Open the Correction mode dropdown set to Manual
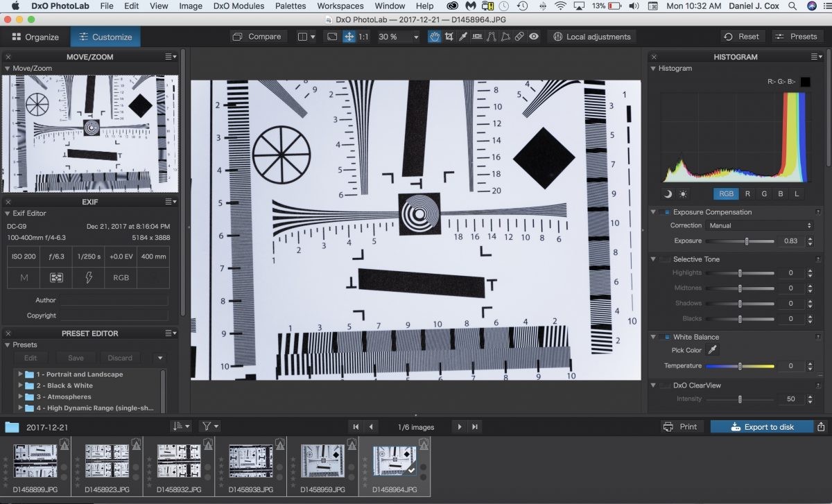This screenshot has height=504, width=832. point(759,225)
